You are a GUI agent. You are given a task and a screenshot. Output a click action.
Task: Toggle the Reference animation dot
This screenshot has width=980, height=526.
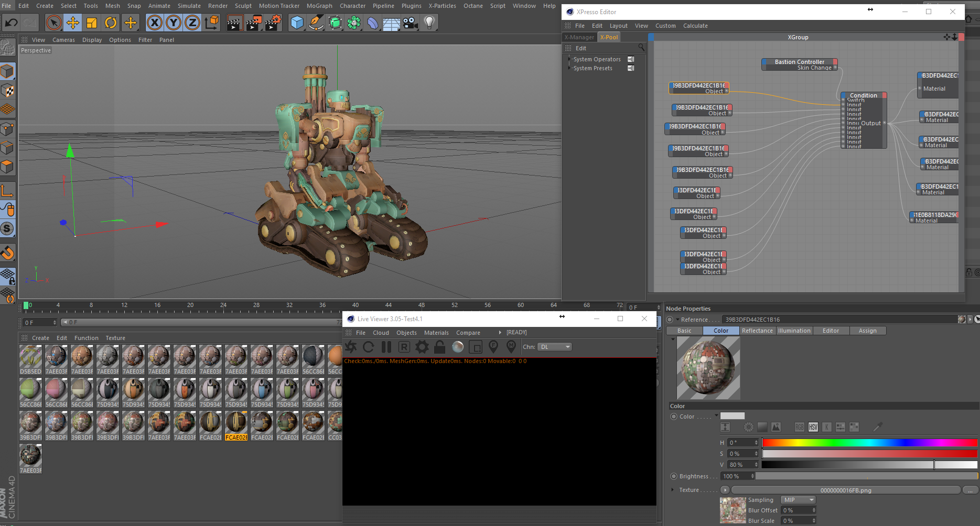[670, 320]
